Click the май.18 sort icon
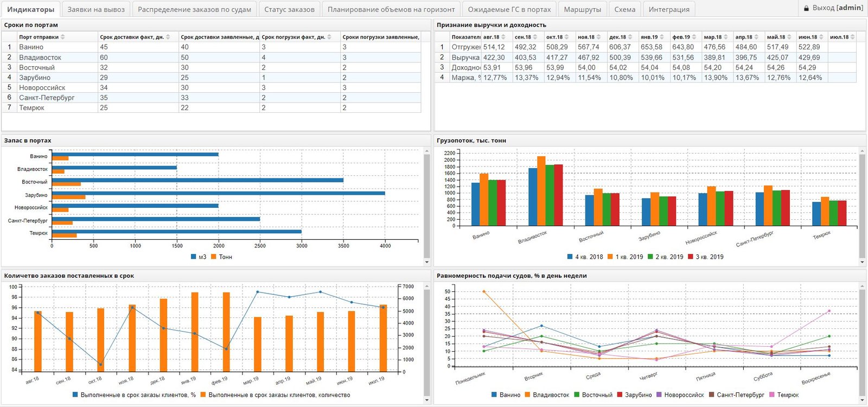 click(788, 37)
